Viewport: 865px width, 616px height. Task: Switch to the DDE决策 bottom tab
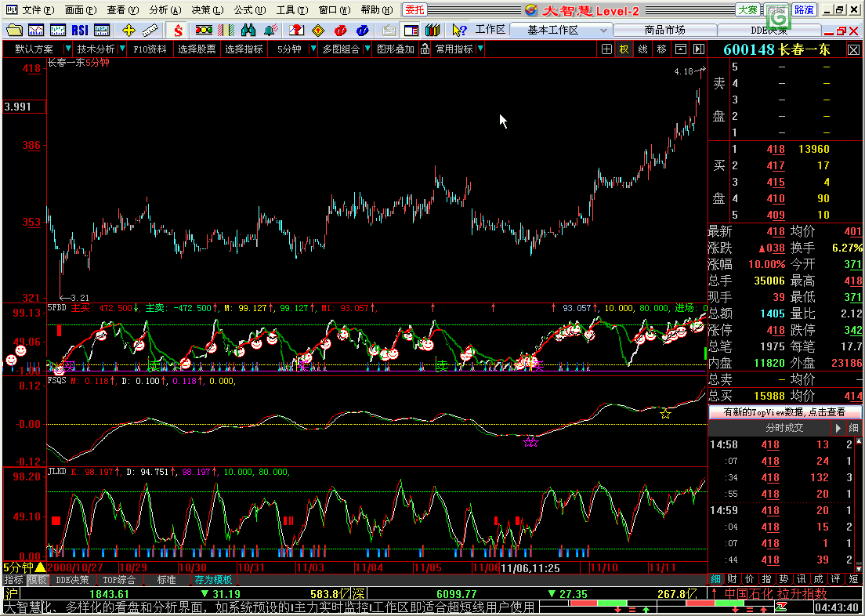[x=72, y=580]
